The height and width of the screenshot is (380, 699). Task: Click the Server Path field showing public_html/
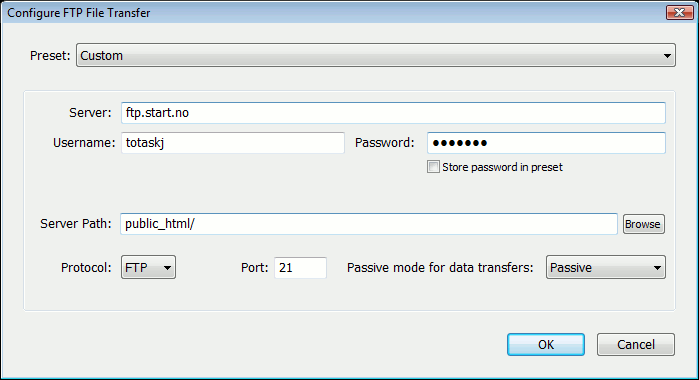tap(369, 224)
